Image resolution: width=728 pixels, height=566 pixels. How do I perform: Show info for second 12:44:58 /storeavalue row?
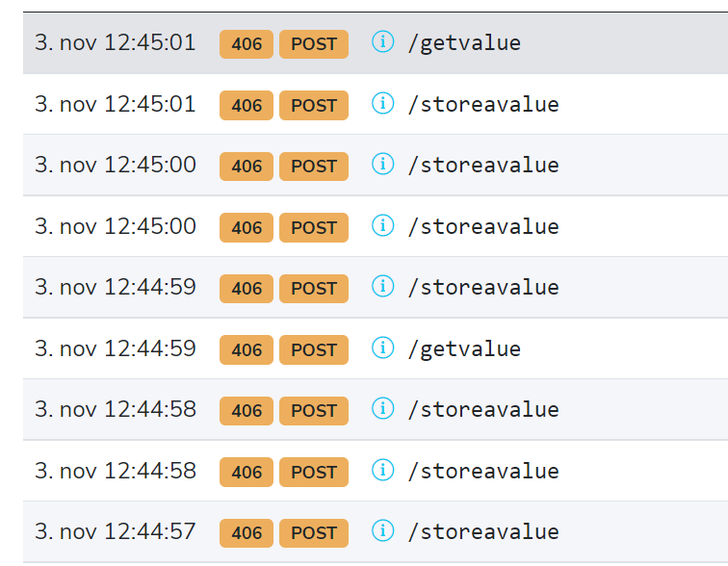click(383, 470)
